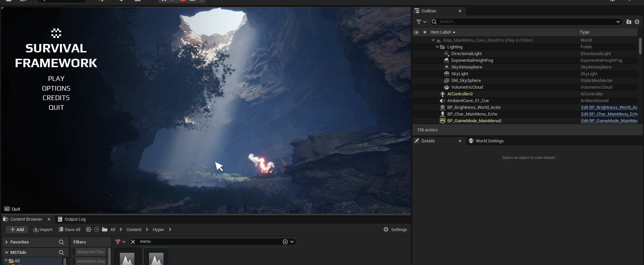Click the world map icon beside Map_MainMenu_Cave_MustPro
The height and width of the screenshot is (265, 644).
(438, 40)
